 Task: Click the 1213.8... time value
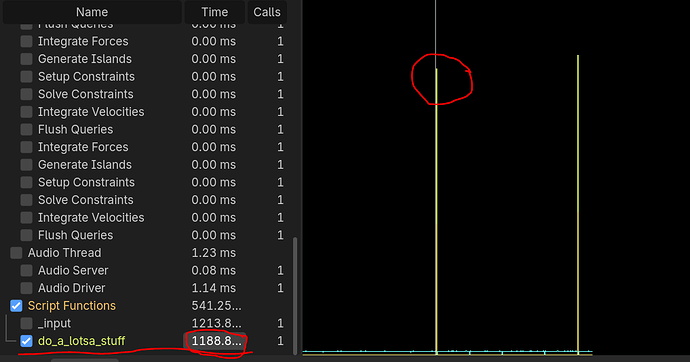coord(216,323)
